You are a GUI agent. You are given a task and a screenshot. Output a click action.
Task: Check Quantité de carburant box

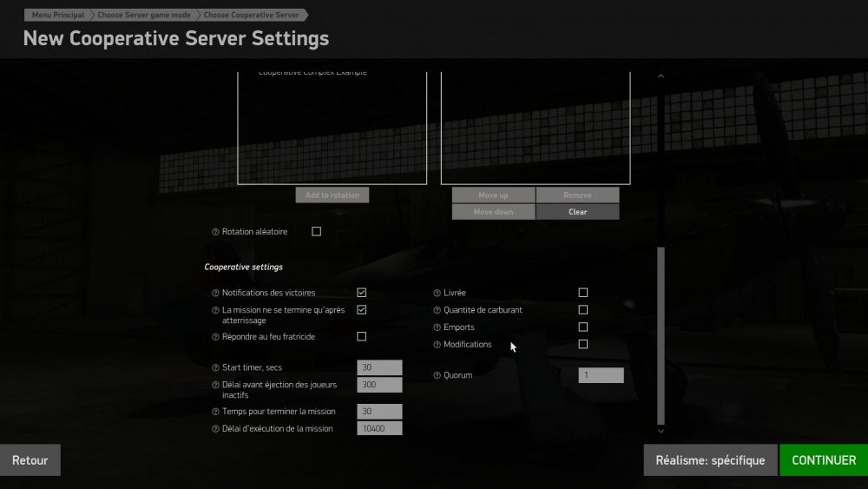point(583,309)
